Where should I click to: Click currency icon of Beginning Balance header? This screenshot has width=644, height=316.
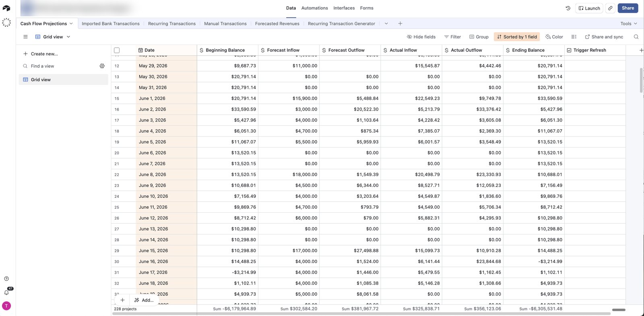tap(201, 50)
